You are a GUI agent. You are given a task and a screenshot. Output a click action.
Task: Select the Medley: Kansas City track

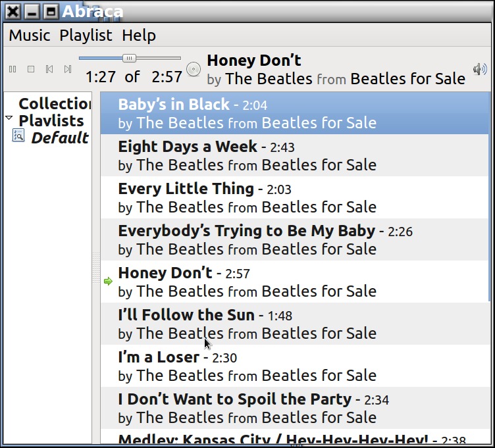click(294, 436)
